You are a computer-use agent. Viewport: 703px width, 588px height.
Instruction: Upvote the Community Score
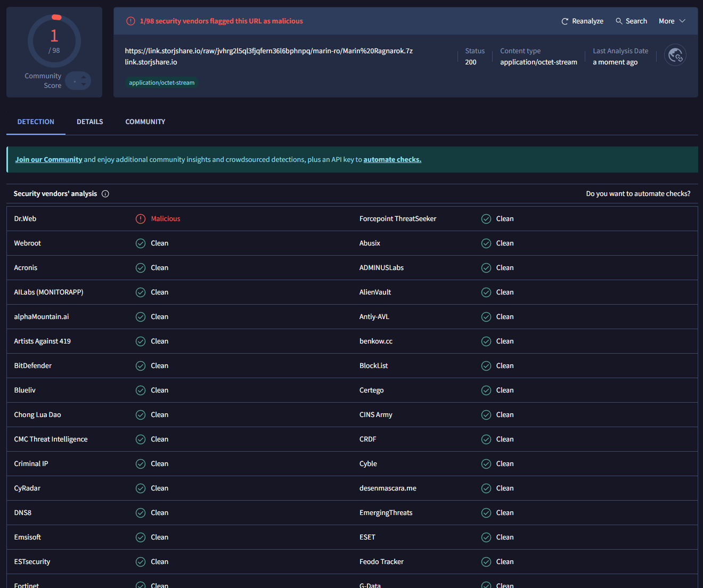84,77
